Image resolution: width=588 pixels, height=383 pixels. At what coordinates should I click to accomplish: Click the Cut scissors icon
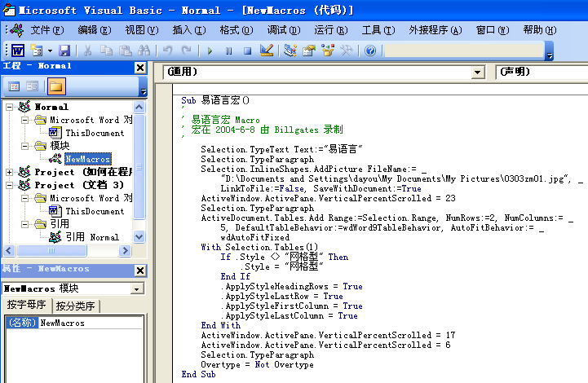[x=88, y=51]
